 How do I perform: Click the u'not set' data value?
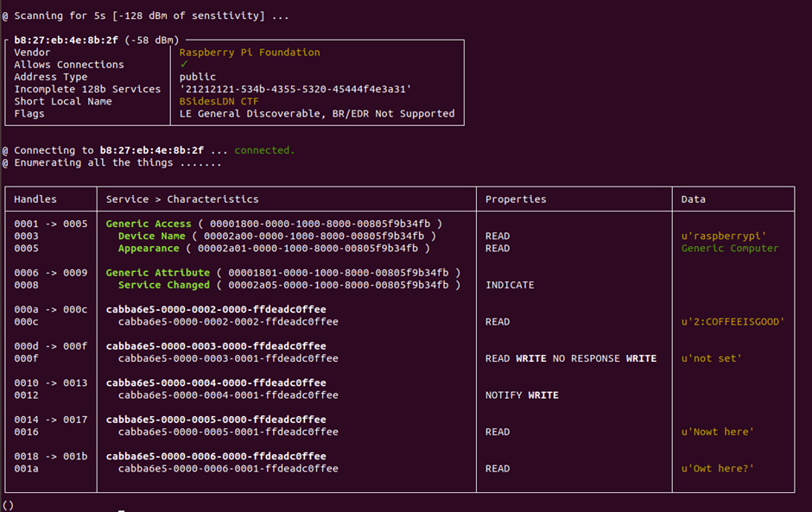pos(712,358)
